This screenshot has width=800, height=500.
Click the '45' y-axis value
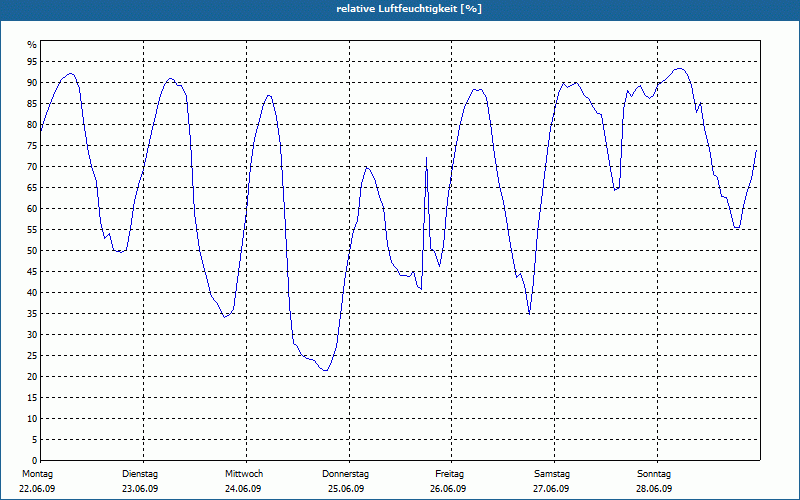coord(32,271)
